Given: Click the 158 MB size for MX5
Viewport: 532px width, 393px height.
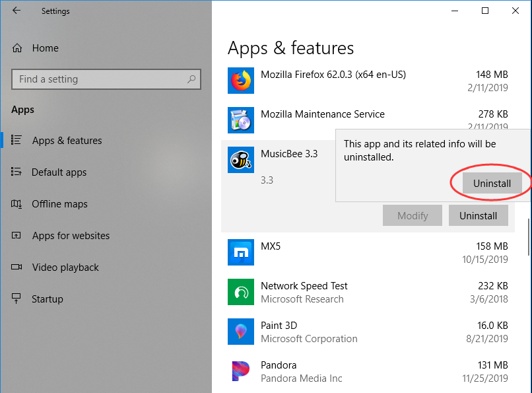Looking at the screenshot, I should (x=492, y=246).
